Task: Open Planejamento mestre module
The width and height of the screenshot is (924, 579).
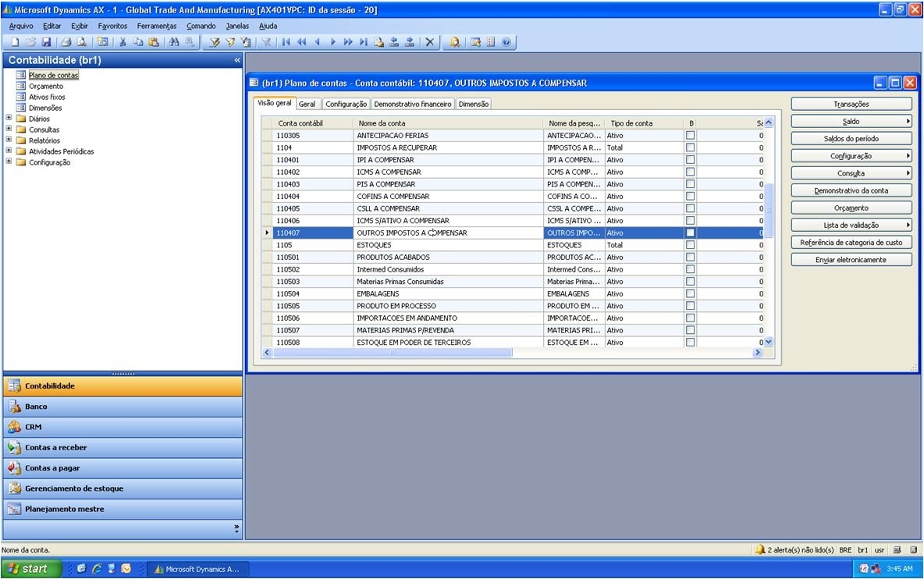Action: point(123,509)
